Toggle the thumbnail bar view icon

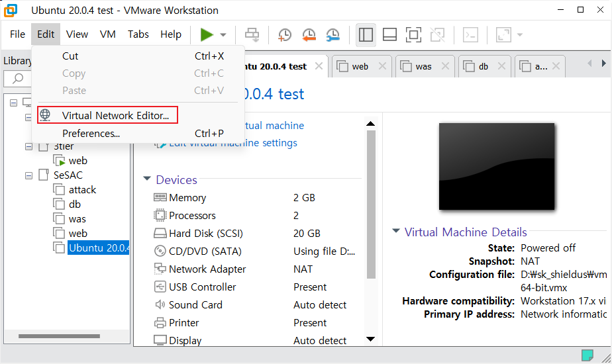coord(389,34)
